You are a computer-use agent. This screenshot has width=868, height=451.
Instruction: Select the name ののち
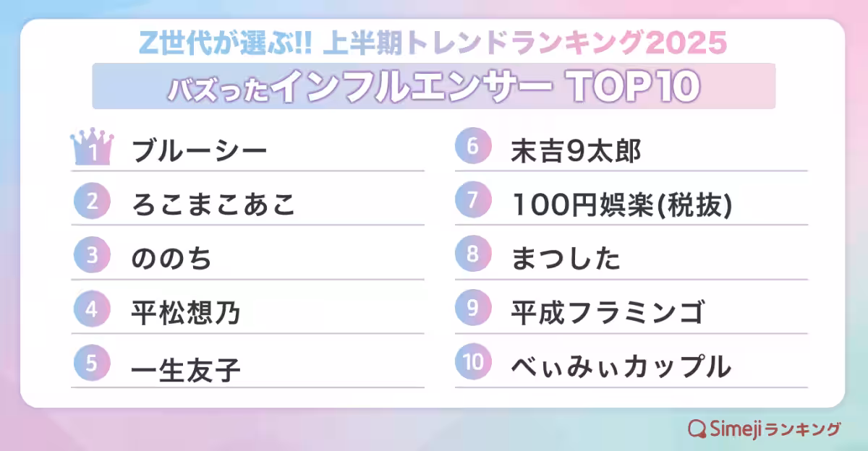[172, 258]
